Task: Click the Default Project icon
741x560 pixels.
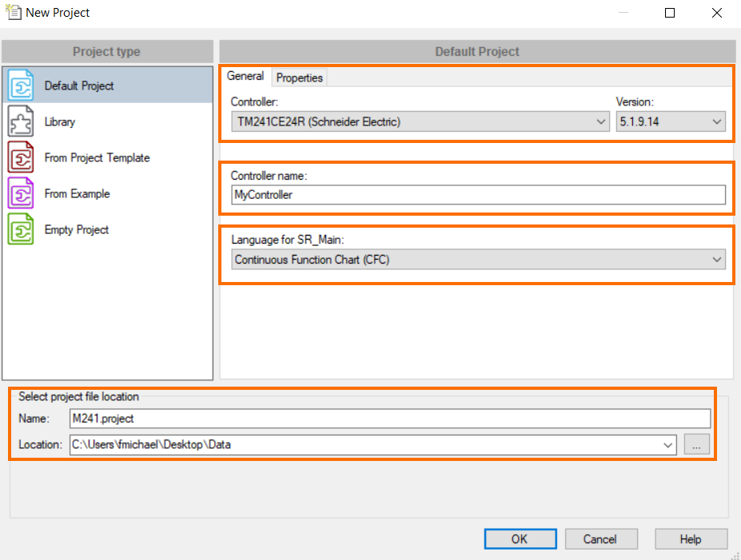Action: [21, 85]
